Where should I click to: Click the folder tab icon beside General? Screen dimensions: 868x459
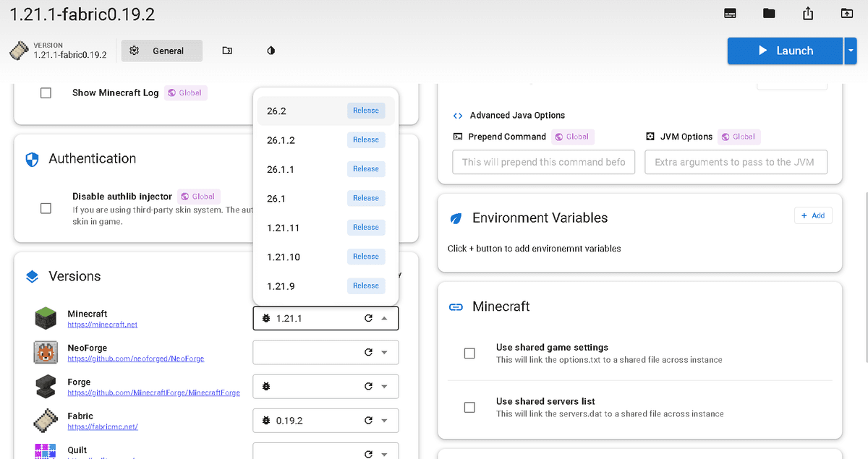click(227, 51)
